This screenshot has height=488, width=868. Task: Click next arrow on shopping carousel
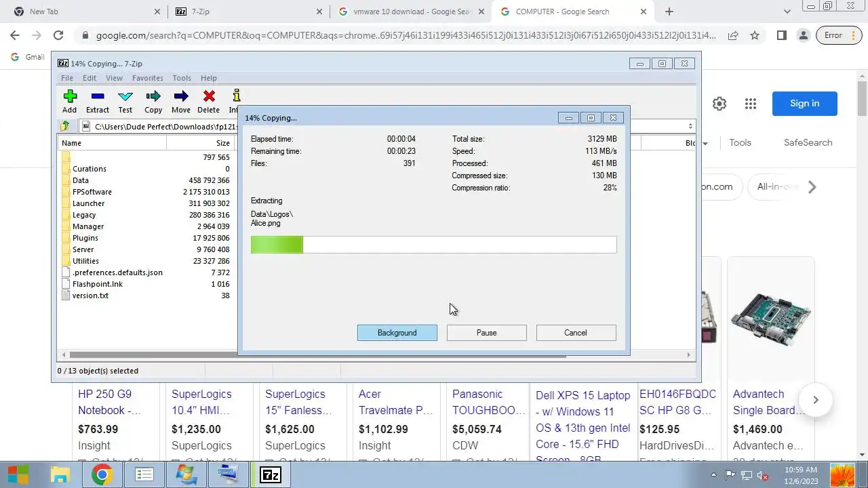(x=816, y=400)
